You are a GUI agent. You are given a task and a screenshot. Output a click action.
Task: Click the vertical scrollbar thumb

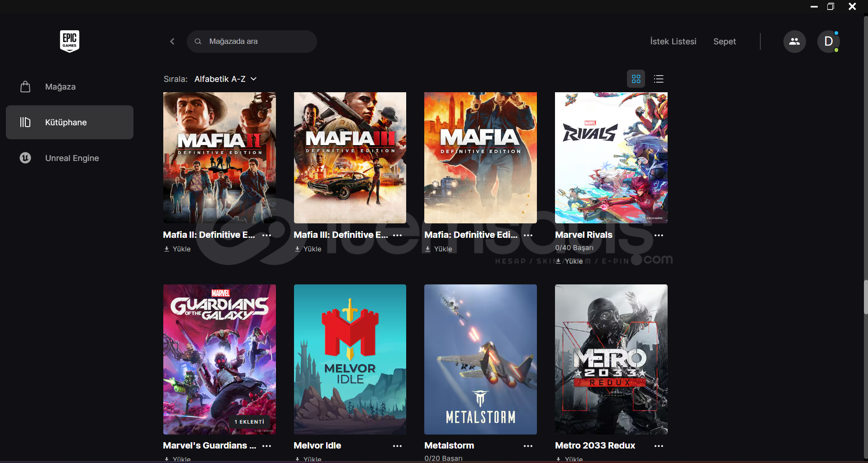tap(865, 297)
